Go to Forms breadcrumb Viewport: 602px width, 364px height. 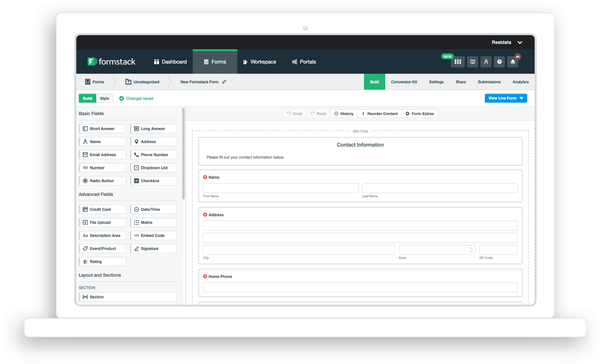95,82
